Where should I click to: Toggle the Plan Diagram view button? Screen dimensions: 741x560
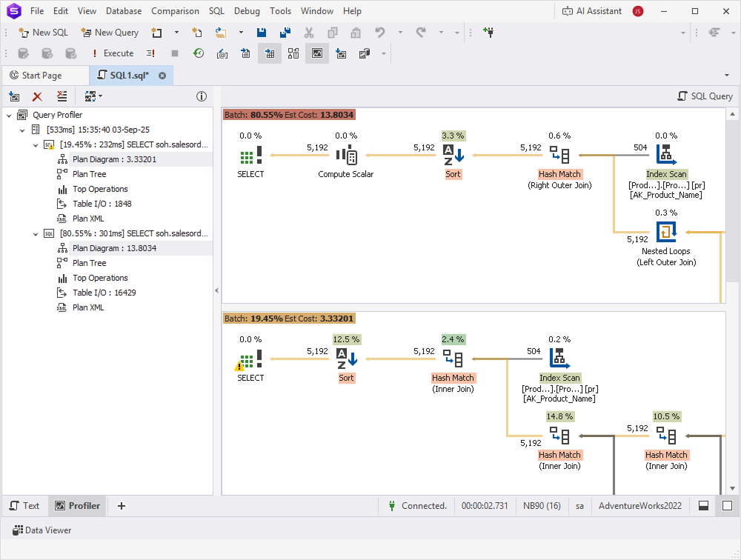click(x=317, y=53)
